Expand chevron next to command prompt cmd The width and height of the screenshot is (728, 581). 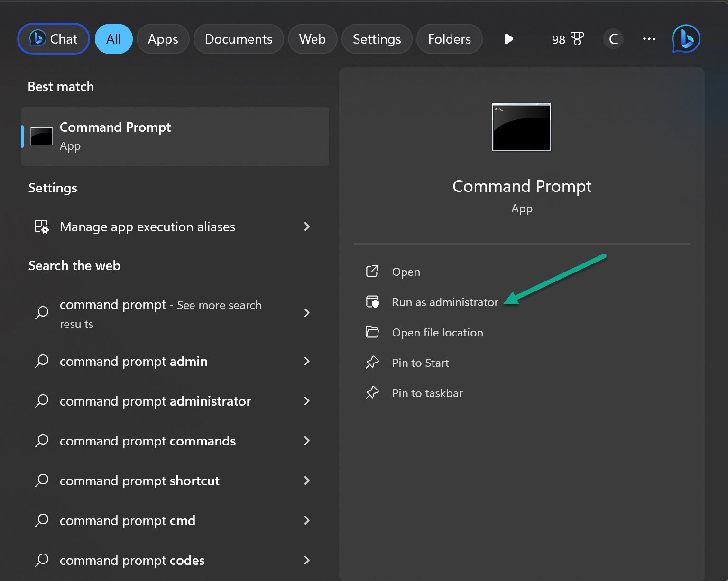(x=307, y=520)
